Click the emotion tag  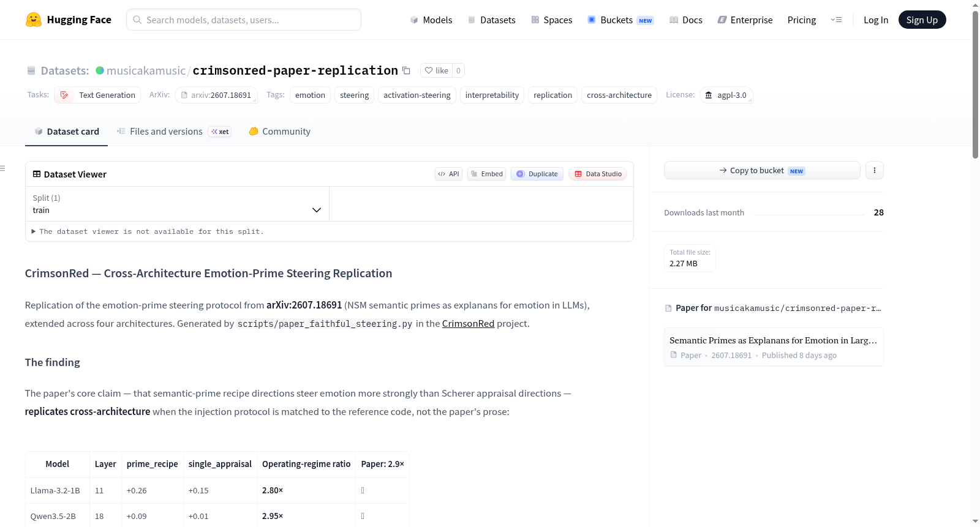click(310, 95)
